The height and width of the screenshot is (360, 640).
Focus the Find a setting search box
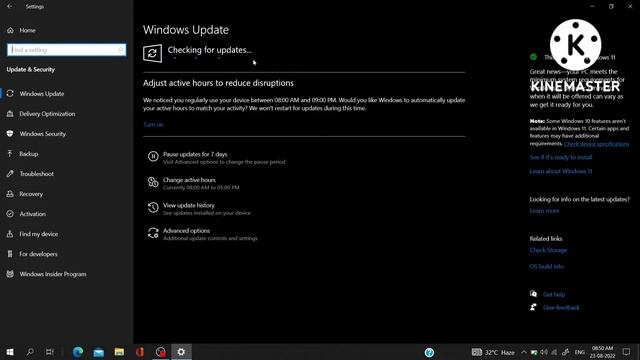pyautogui.click(x=67, y=50)
